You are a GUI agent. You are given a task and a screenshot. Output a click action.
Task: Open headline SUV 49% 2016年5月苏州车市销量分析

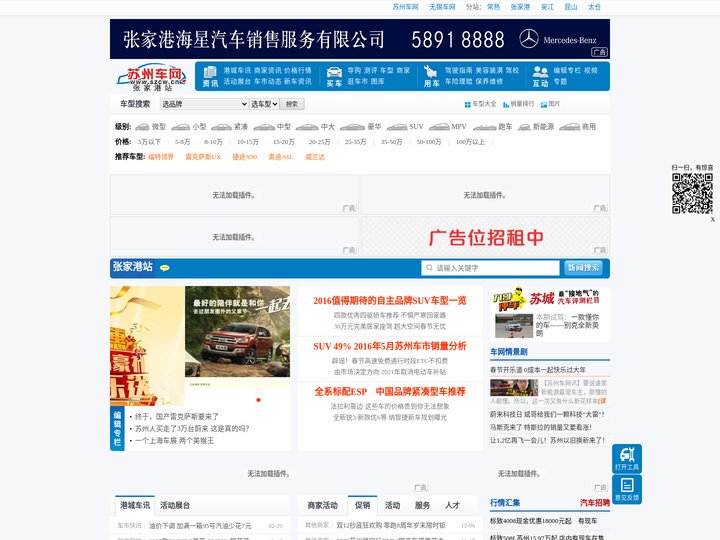click(389, 346)
